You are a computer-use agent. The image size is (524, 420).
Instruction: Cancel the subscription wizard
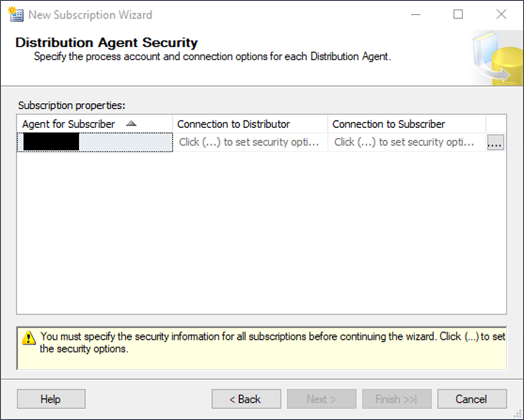[472, 399]
